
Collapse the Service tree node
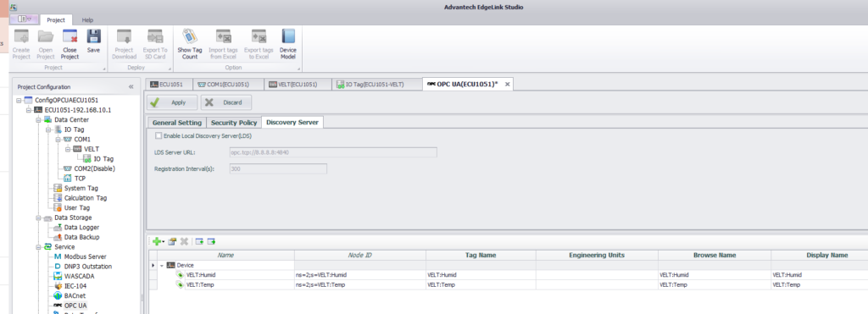pyautogui.click(x=39, y=247)
